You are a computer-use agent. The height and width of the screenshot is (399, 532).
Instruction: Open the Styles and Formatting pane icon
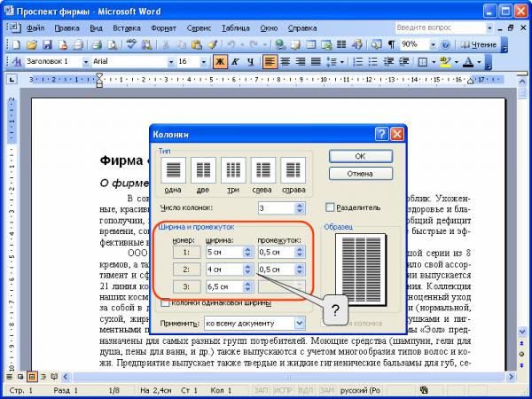(x=16, y=62)
